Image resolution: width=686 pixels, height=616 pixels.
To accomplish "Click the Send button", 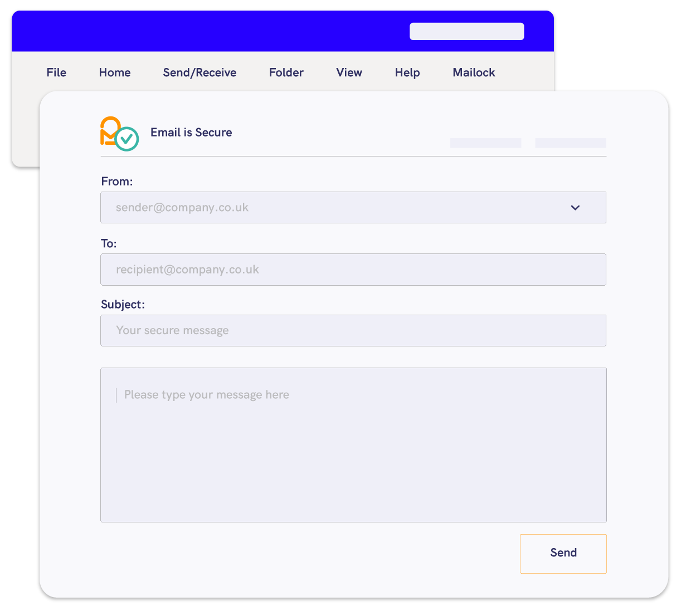I will pyautogui.click(x=563, y=553).
